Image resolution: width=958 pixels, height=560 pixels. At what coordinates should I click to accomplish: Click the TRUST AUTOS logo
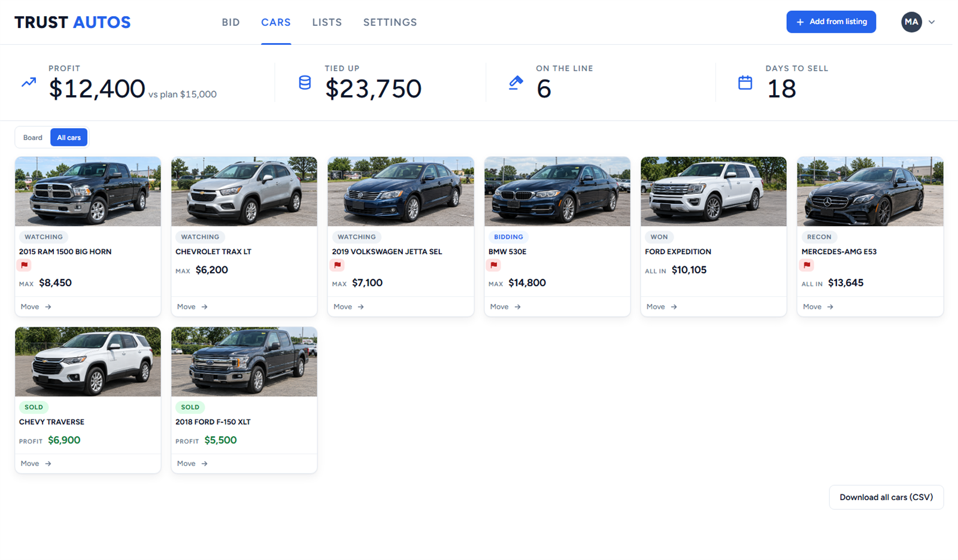[x=72, y=22]
